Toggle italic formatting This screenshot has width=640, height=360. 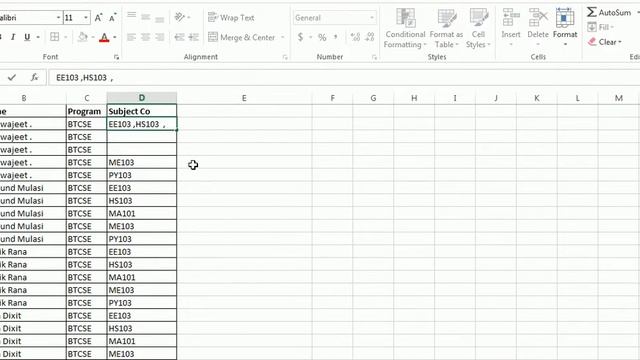pyautogui.click(x=13, y=37)
